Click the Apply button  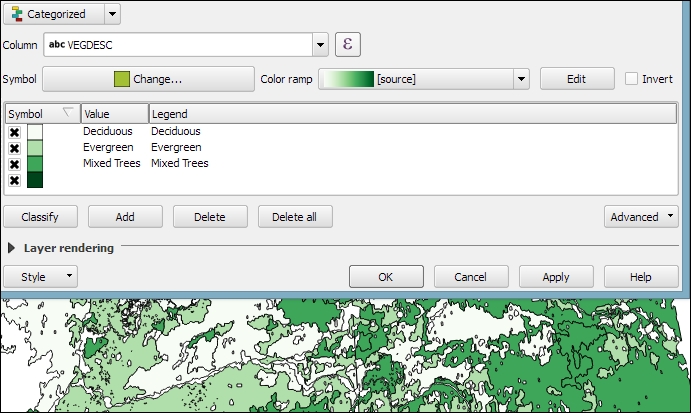pyautogui.click(x=556, y=277)
